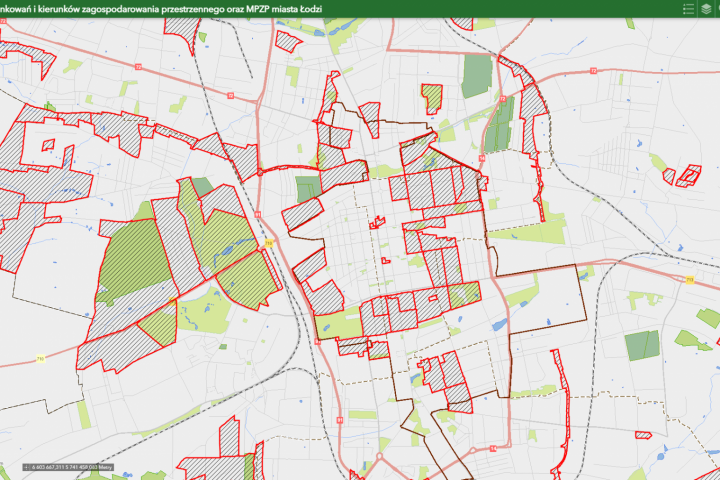Toggle coordinate capture crosshair button
720x480 pixels.
click(26, 467)
